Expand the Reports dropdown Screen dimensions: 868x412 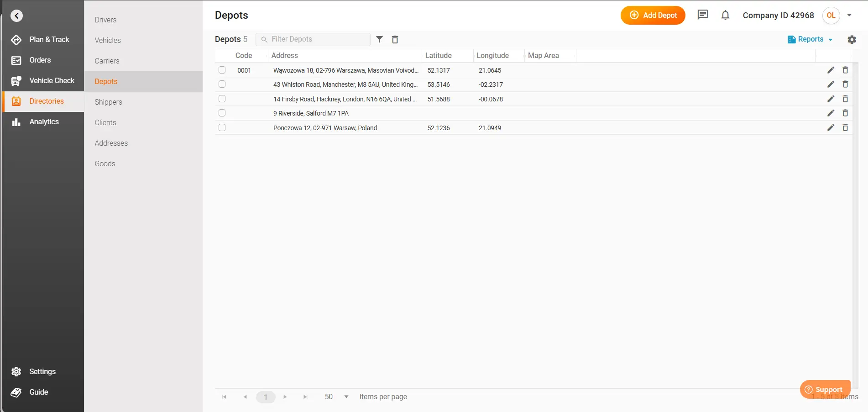coord(810,39)
